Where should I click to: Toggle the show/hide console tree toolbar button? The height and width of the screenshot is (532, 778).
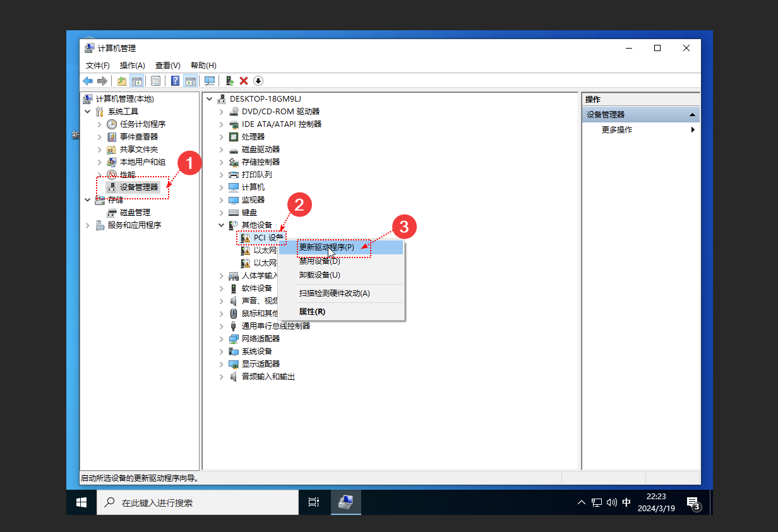[x=136, y=81]
